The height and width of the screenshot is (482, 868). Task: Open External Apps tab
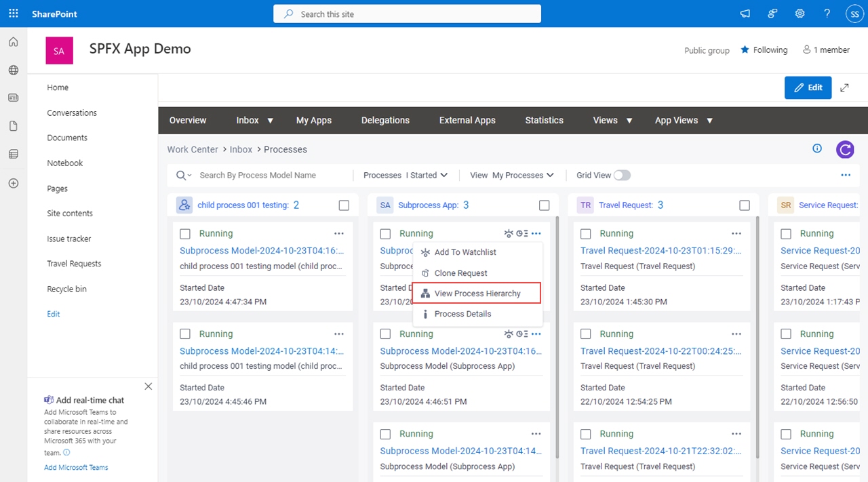[467, 120]
